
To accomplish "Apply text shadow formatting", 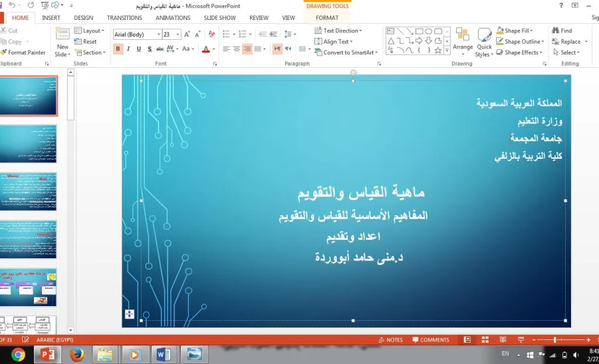I will (x=150, y=49).
